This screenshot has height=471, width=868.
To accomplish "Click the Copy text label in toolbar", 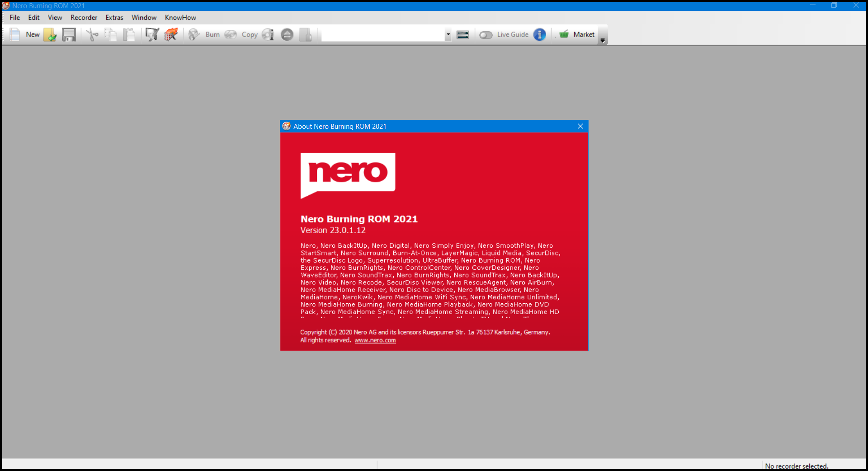I will pyautogui.click(x=250, y=34).
